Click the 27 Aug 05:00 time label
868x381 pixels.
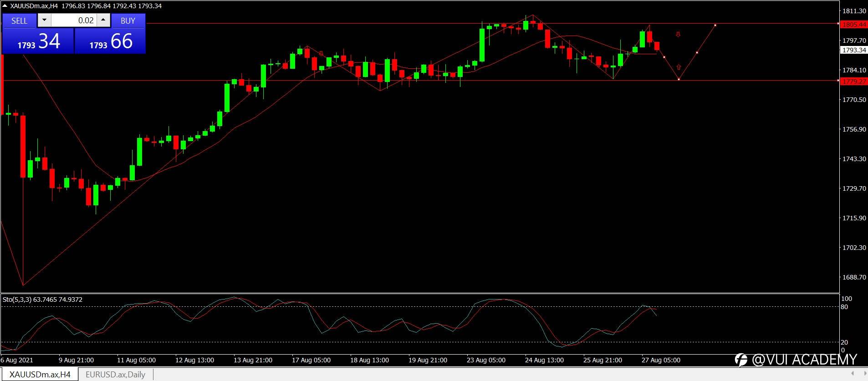[x=661, y=360]
